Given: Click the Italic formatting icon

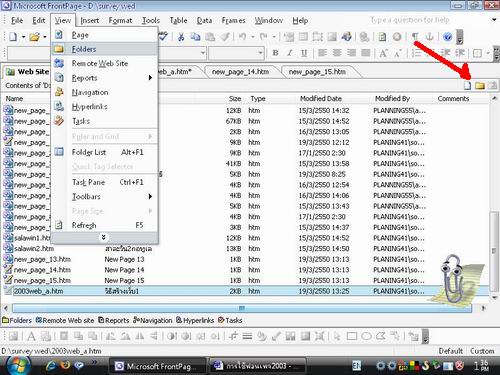Looking at the screenshot, I should [290, 53].
